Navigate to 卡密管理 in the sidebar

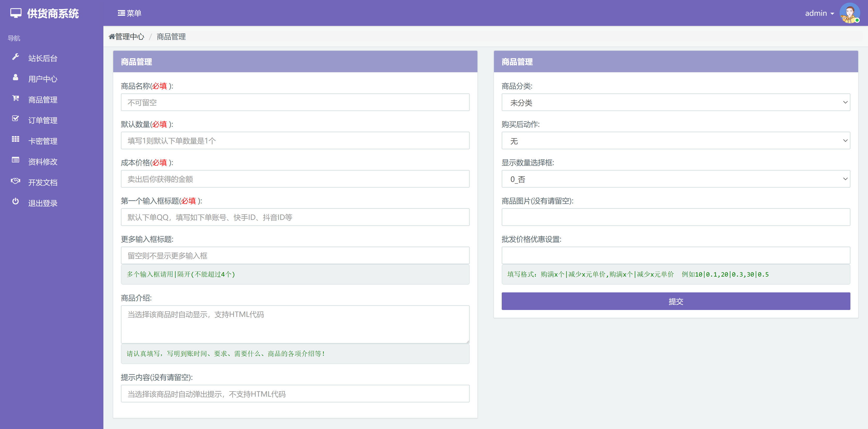[43, 141]
